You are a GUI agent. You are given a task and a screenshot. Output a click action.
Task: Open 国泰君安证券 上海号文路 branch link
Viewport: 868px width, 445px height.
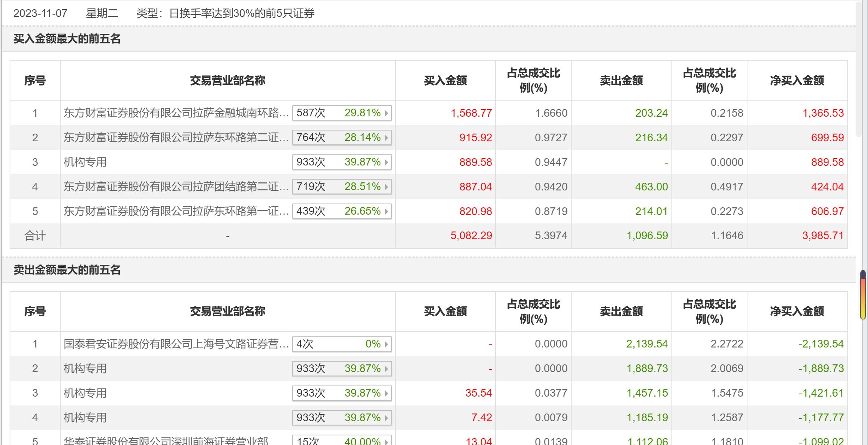tap(176, 344)
